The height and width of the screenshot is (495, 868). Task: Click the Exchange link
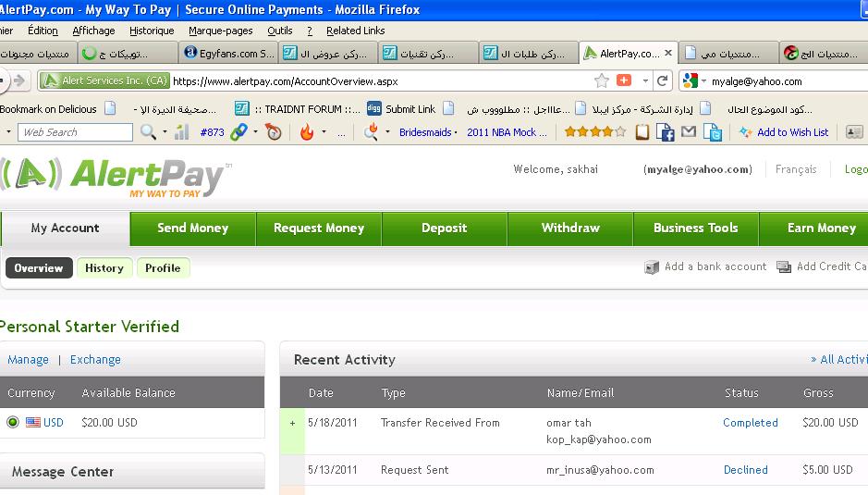click(x=95, y=360)
